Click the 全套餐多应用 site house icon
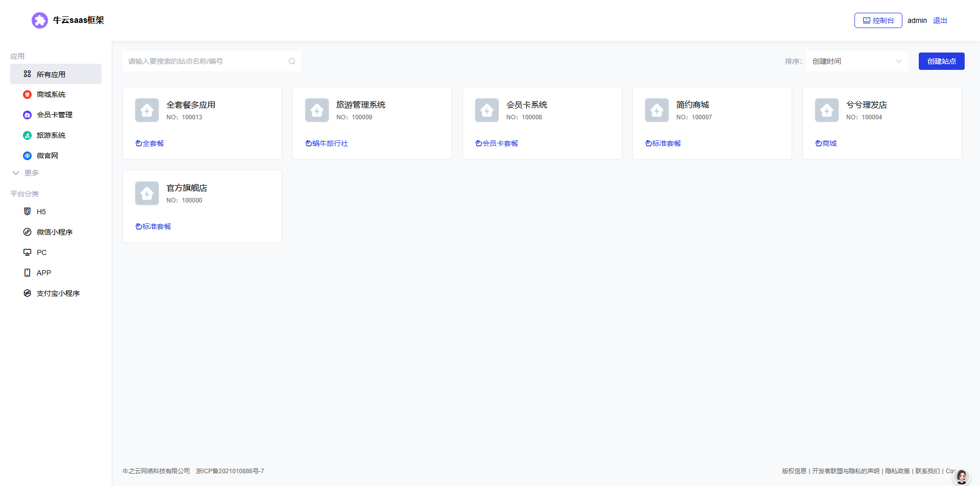Screen dimensions: 980x486 click(147, 110)
